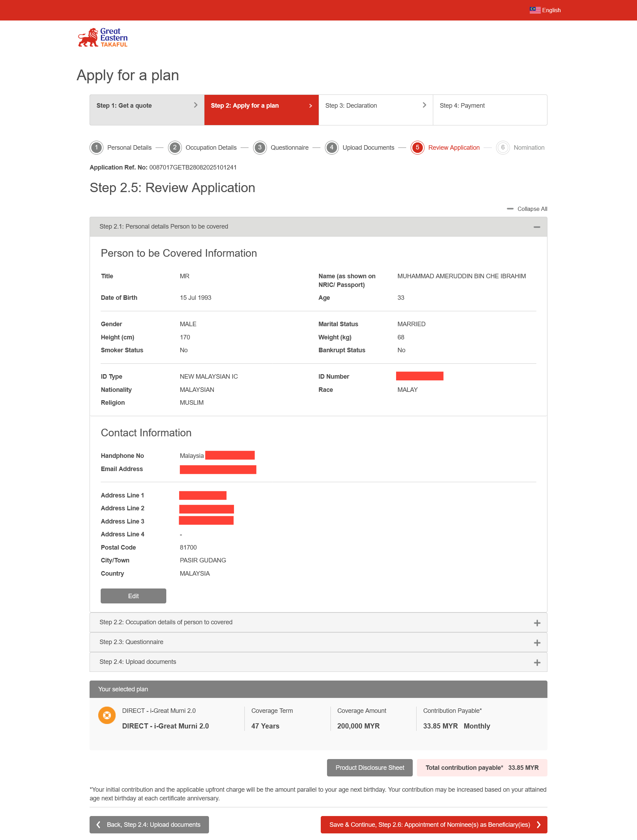Click step circle 4 Upload Documents
This screenshot has height=840, width=637.
point(332,147)
